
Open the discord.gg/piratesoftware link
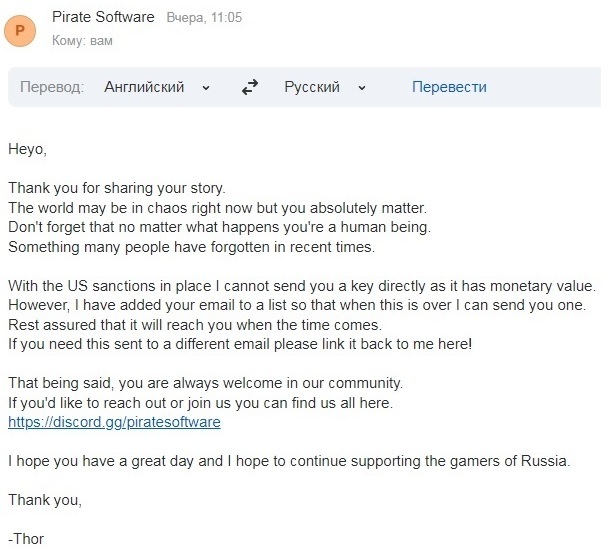point(114,422)
